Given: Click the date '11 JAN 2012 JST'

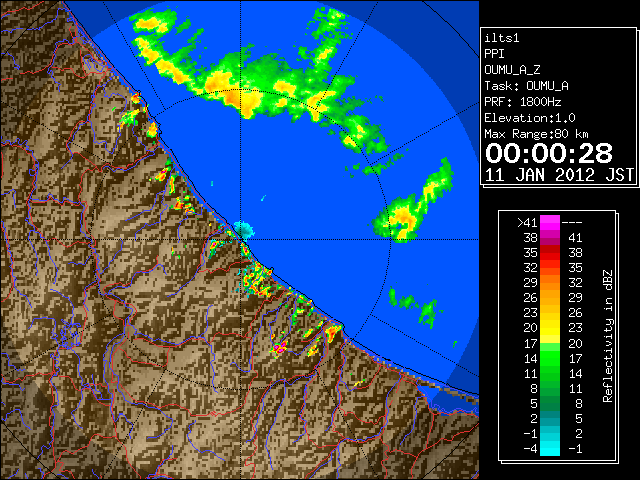Looking at the screenshot, I should (x=560, y=175).
